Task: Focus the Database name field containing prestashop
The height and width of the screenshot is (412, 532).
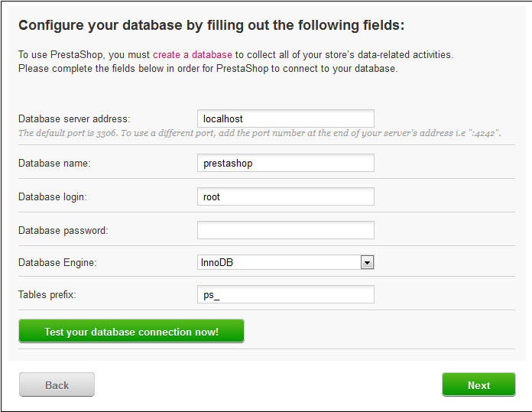Action: click(285, 163)
